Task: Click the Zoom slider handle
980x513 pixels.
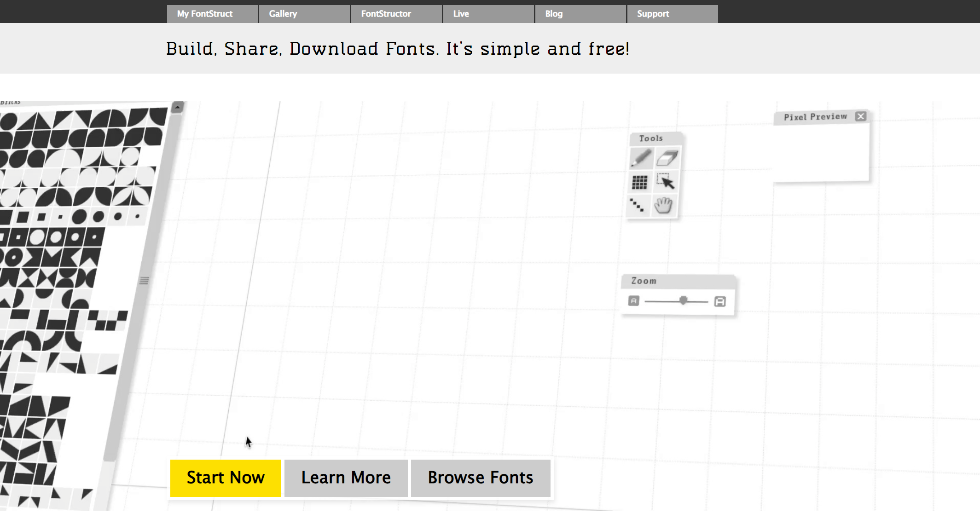Action: point(683,300)
